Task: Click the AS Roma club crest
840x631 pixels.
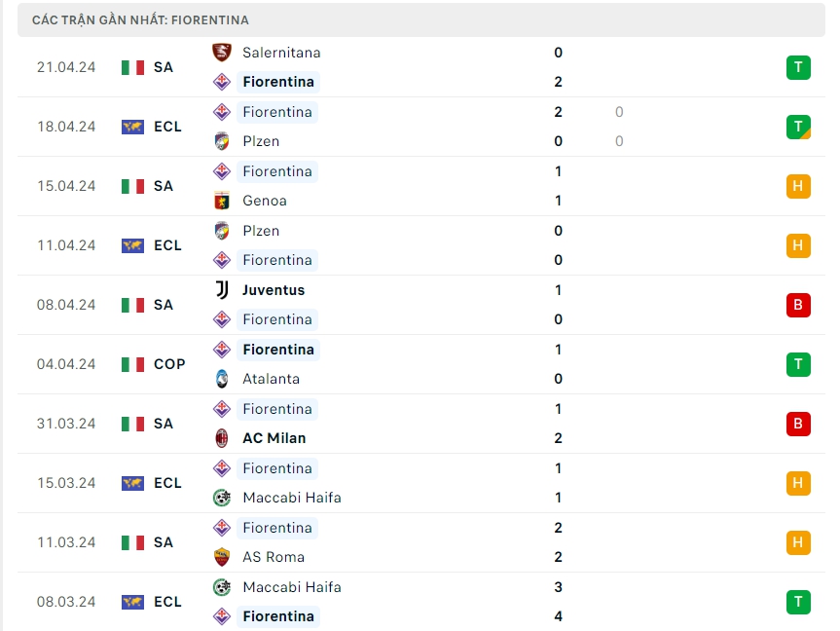Action: coord(222,557)
